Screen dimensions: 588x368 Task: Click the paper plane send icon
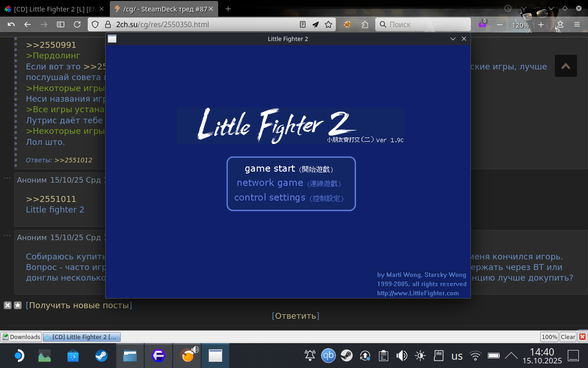(x=316, y=24)
